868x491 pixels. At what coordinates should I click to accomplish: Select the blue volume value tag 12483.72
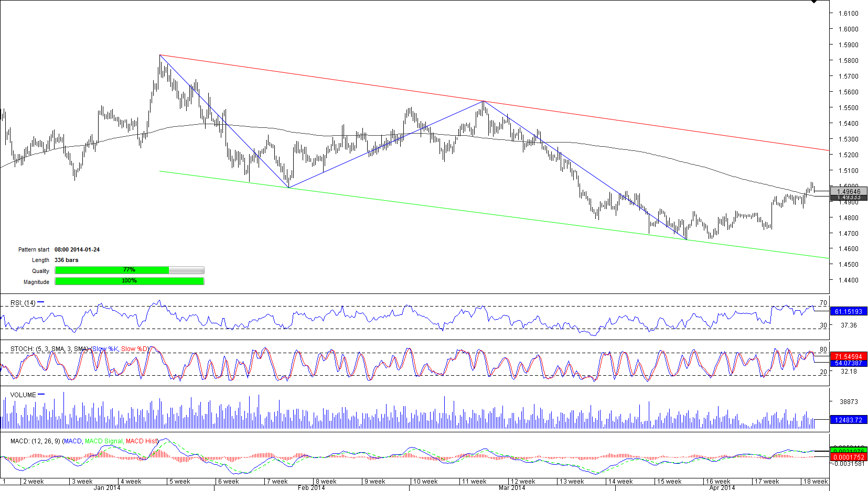tap(849, 420)
